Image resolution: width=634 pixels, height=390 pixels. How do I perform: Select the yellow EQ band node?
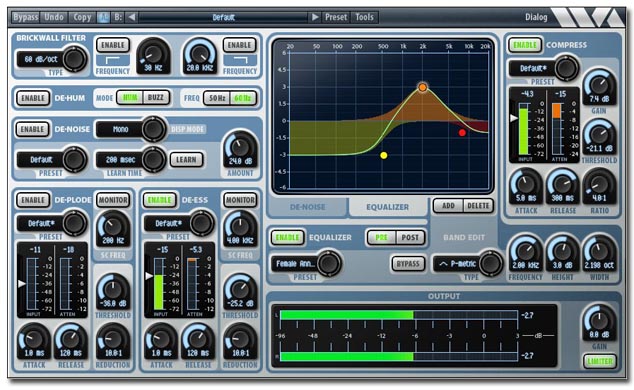pos(384,155)
